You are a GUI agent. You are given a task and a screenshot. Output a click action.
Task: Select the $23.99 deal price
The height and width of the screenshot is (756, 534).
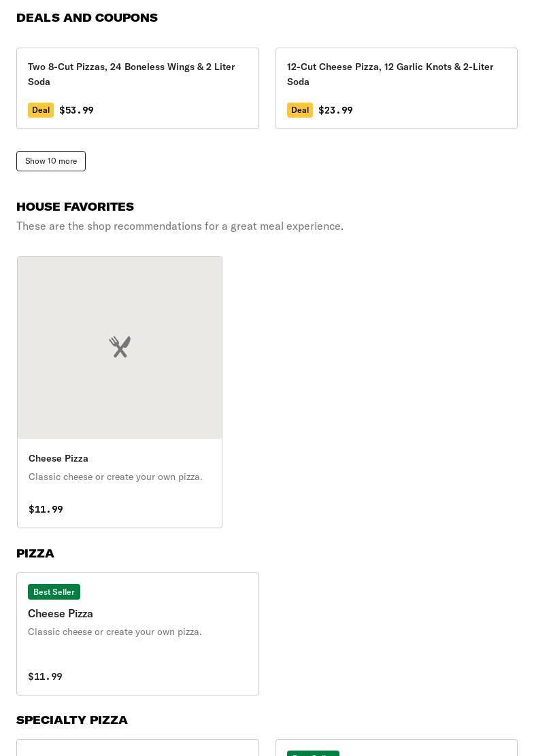[x=336, y=110]
